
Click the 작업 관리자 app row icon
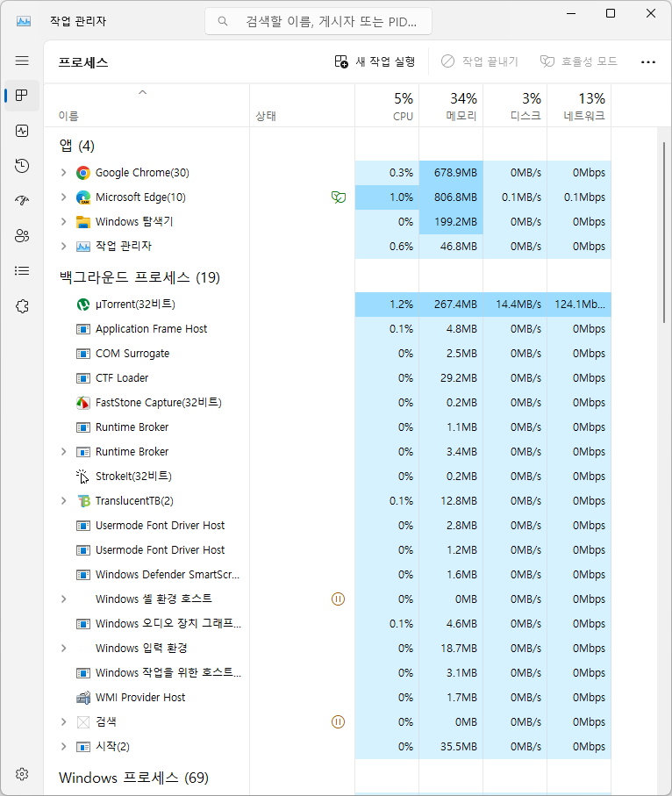[x=83, y=247]
